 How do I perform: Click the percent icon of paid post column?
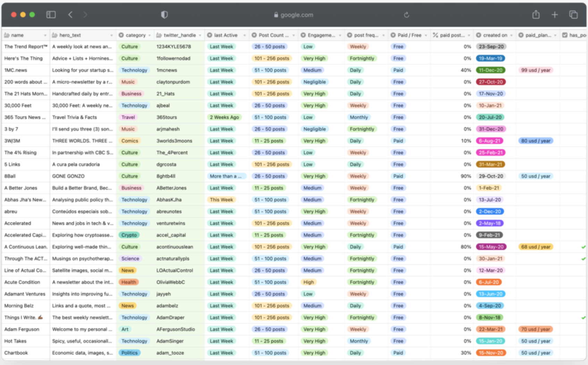coord(435,35)
